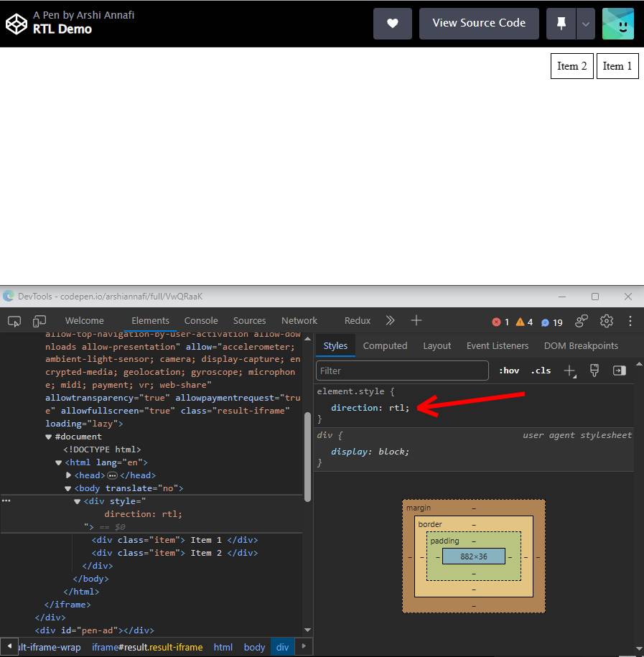This screenshot has width=644, height=657.
Task: Collapse the selected div style node
Action: pyautogui.click(x=77, y=501)
